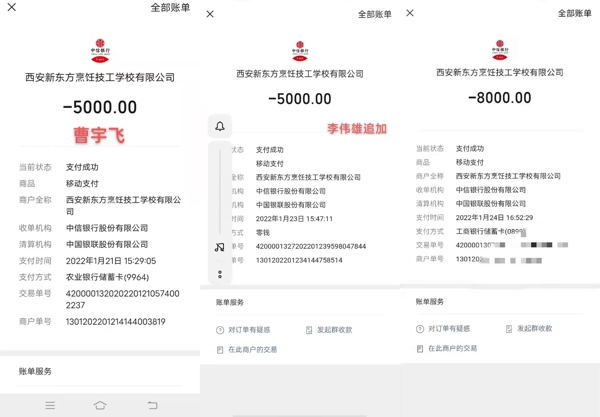Select payment time 2022年1月23日 15:47:11

pos(294,219)
